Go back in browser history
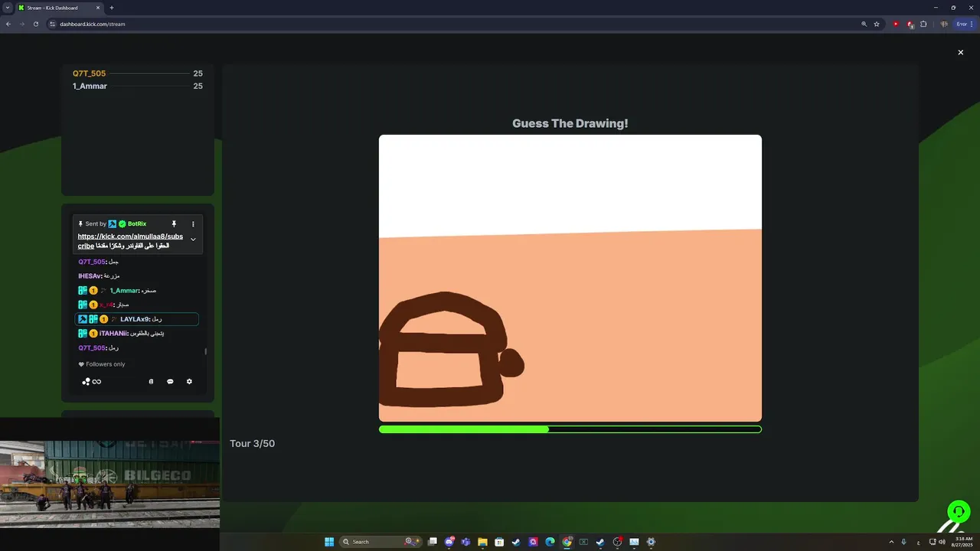Screen dimensions: 980x551 8,24
